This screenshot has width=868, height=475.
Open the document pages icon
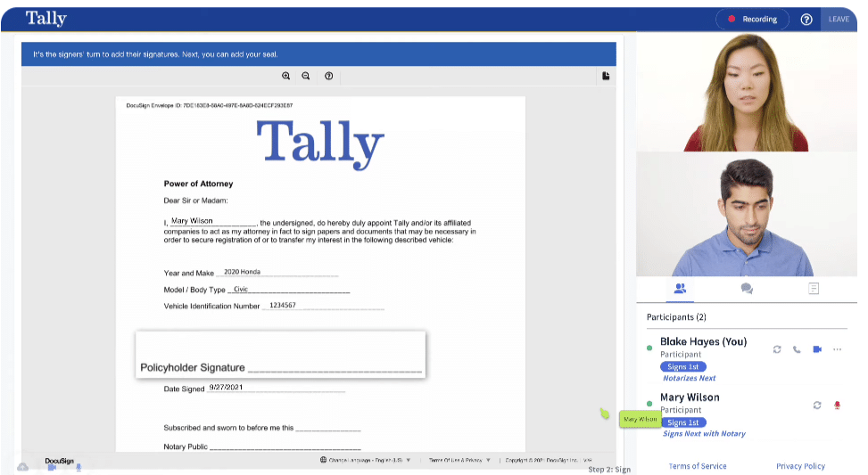[x=606, y=76]
